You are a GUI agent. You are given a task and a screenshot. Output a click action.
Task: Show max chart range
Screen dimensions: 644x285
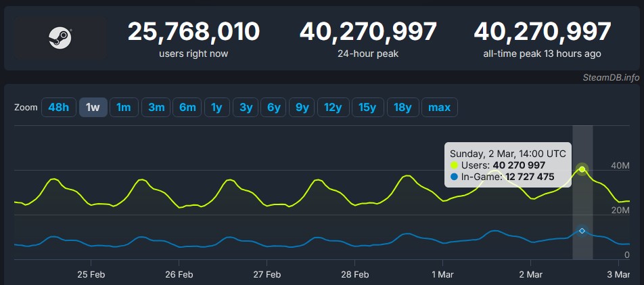(x=440, y=108)
